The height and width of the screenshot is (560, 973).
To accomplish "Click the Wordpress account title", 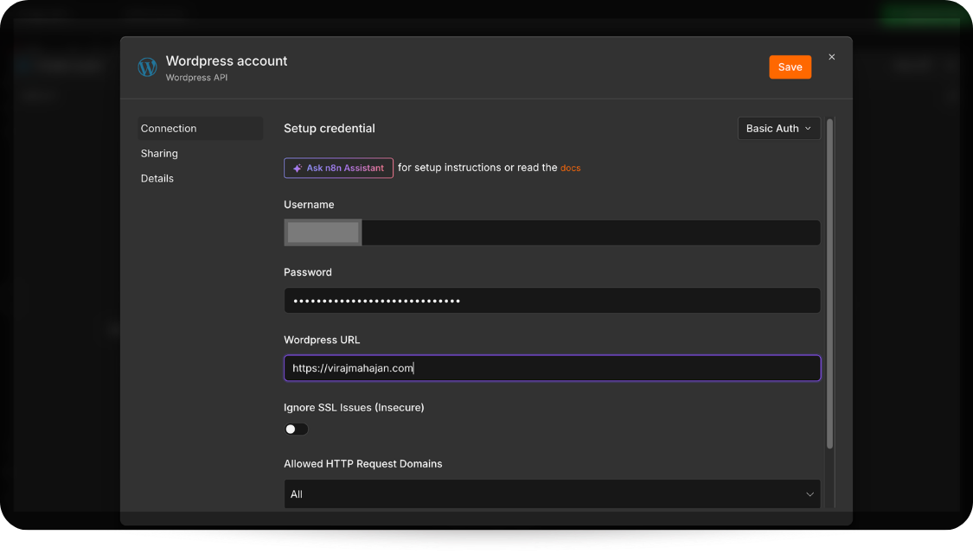I will pos(227,60).
